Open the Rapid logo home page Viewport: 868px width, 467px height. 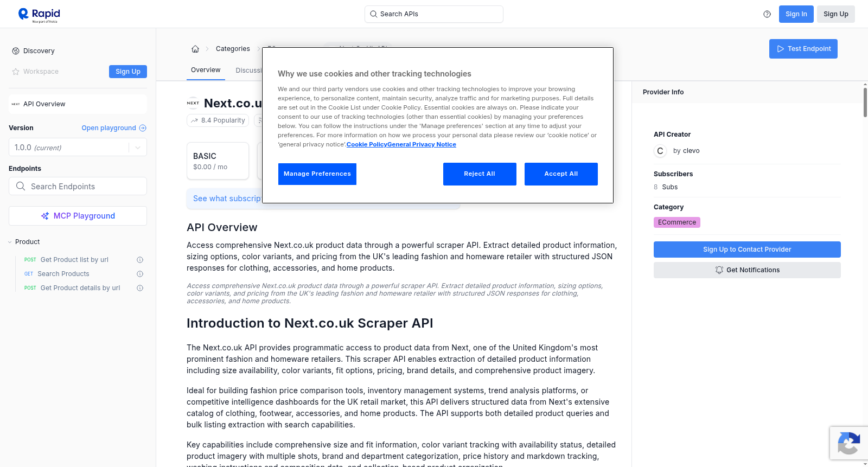tap(39, 15)
